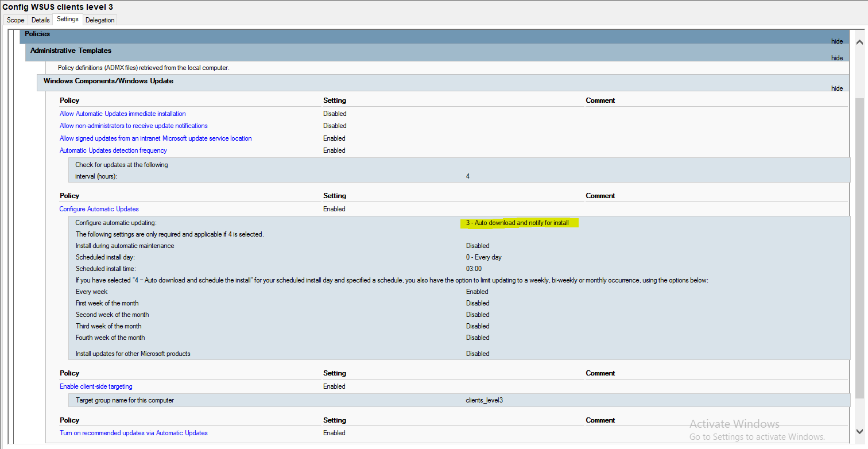The width and height of the screenshot is (868, 449).
Task: Open the Delegation tab
Action: pos(100,20)
